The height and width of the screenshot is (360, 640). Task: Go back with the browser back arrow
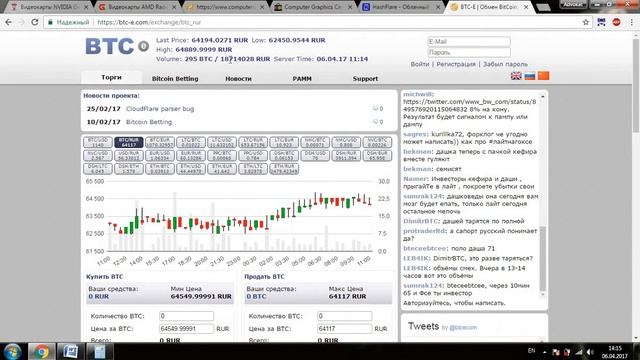click(9, 22)
